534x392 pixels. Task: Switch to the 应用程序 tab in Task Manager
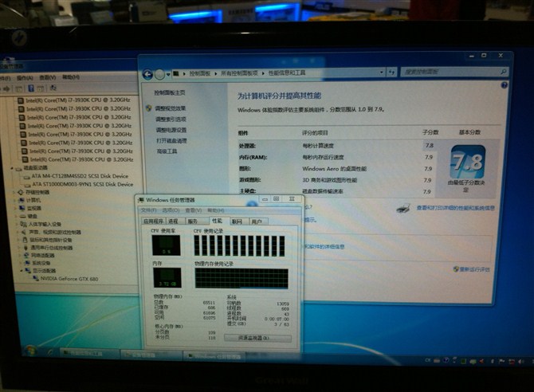pos(153,221)
